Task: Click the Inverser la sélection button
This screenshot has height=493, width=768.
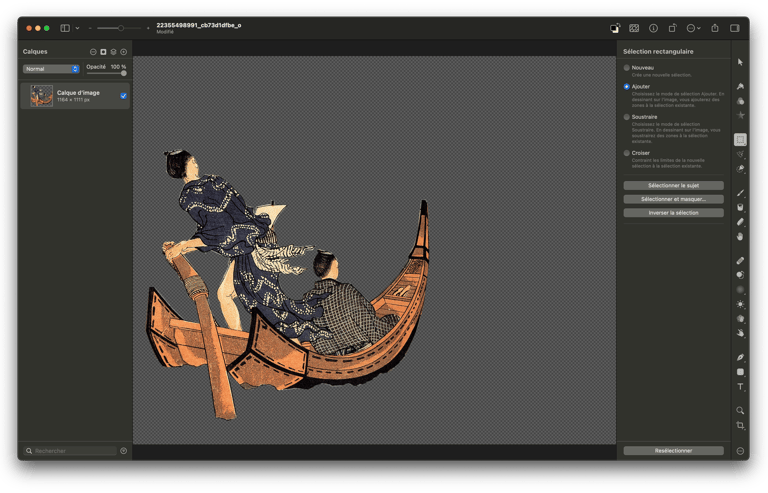Action: click(673, 213)
